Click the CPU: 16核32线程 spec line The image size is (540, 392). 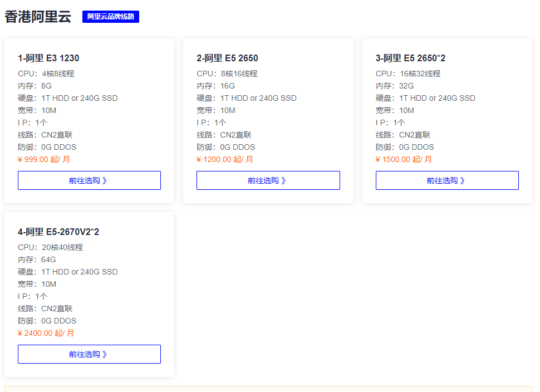408,73
